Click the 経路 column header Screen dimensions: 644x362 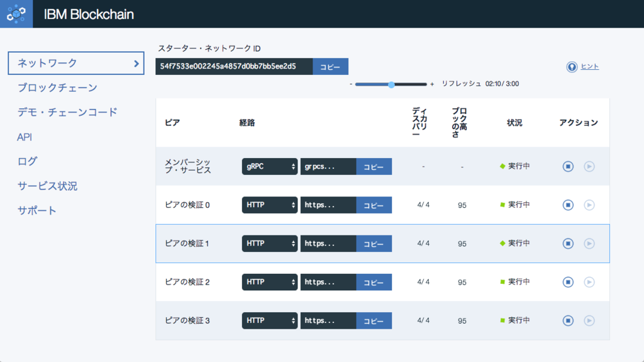[247, 123]
